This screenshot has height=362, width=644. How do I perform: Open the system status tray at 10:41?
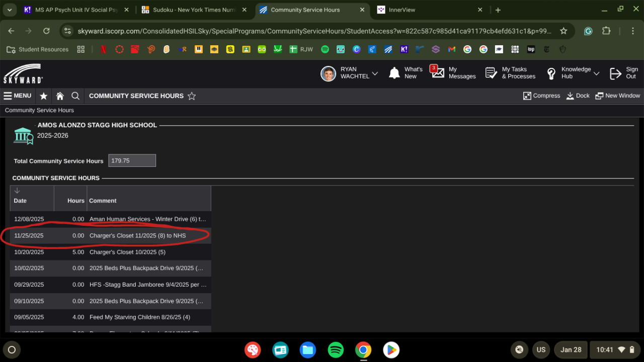pyautogui.click(x=615, y=350)
